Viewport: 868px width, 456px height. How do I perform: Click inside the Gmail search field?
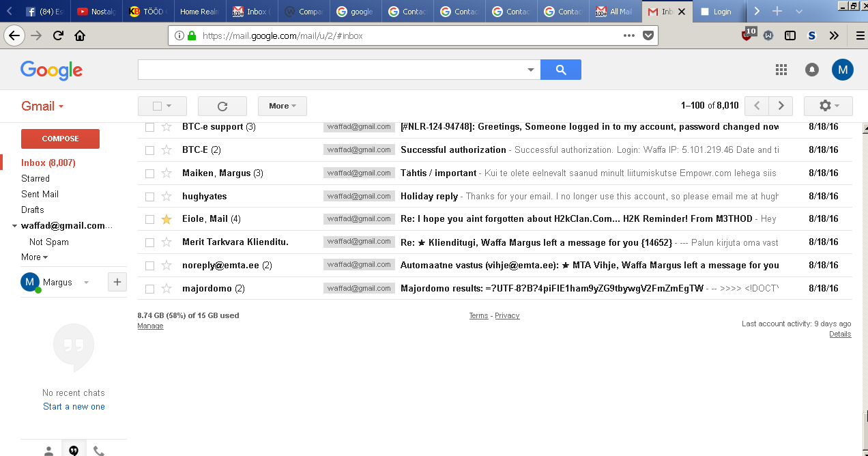332,70
